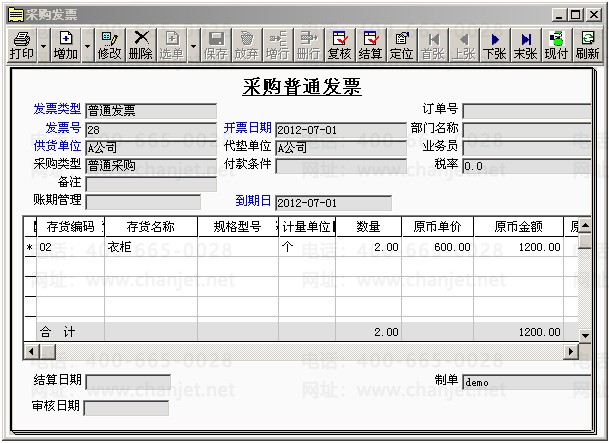Click the Print (打印) toolbar icon
609x443 pixels.
click(x=20, y=44)
